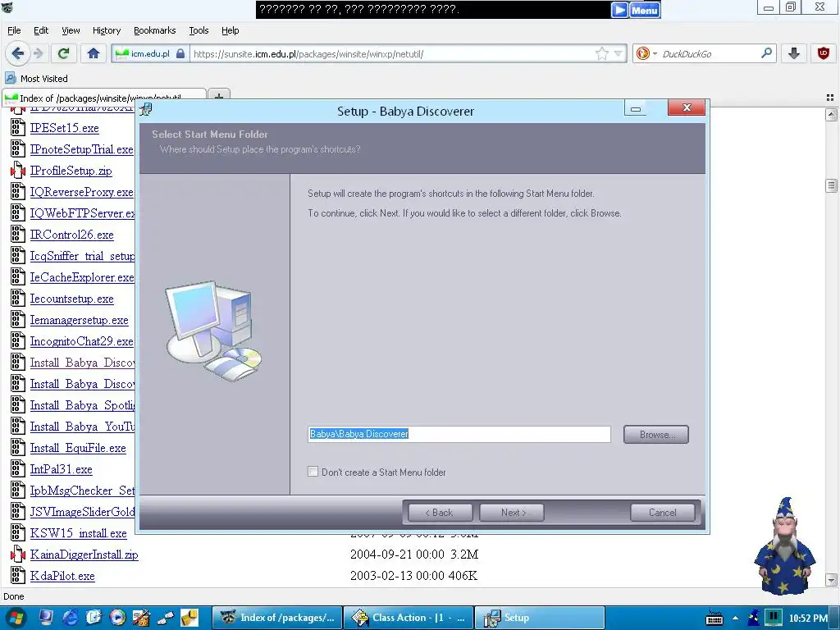The height and width of the screenshot is (630, 840).
Task: Open the Edit menu
Action: [x=41, y=30]
